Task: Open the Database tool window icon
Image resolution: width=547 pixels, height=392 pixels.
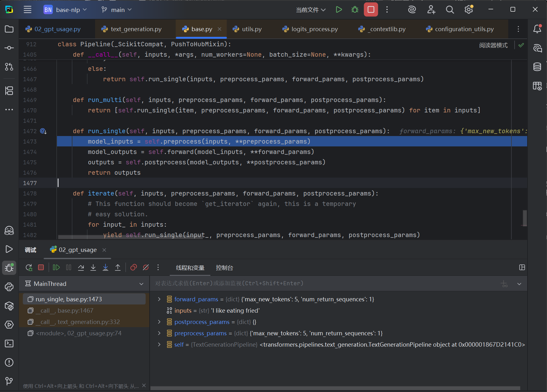Action: pos(537,67)
